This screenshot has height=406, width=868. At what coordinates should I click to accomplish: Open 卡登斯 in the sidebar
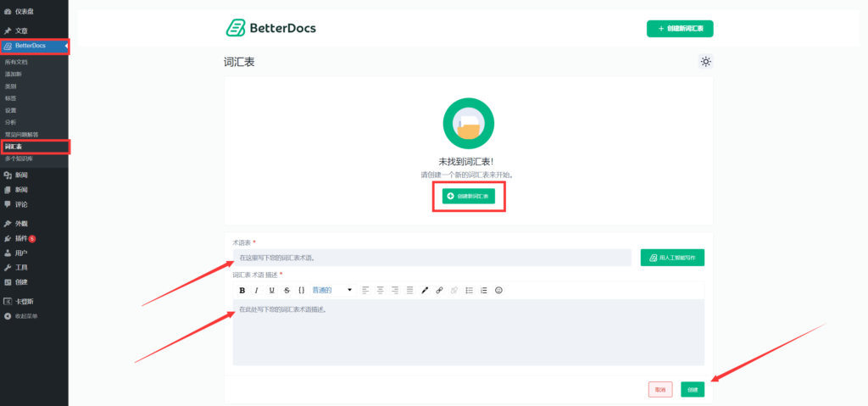[x=25, y=302]
